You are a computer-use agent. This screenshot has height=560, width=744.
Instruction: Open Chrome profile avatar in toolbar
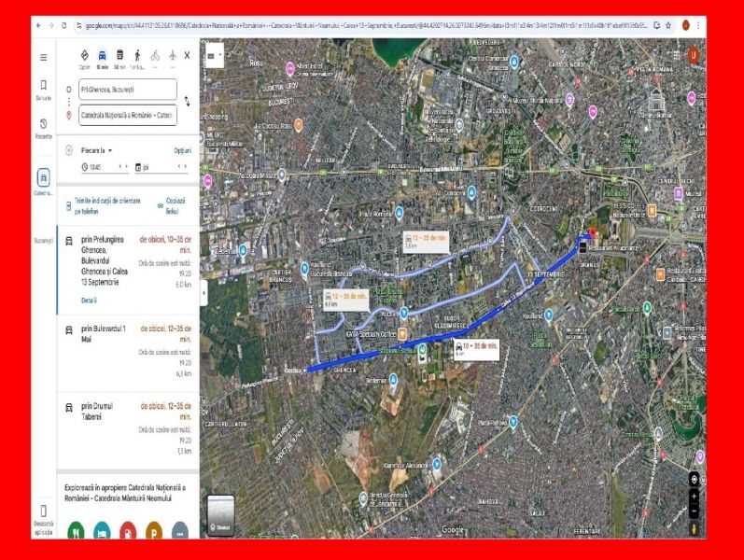(685, 25)
